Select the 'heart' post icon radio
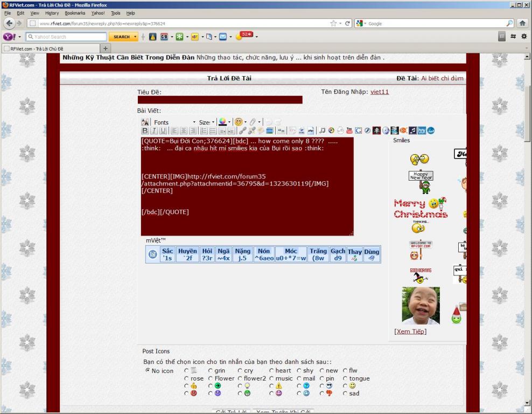 (x=272, y=371)
